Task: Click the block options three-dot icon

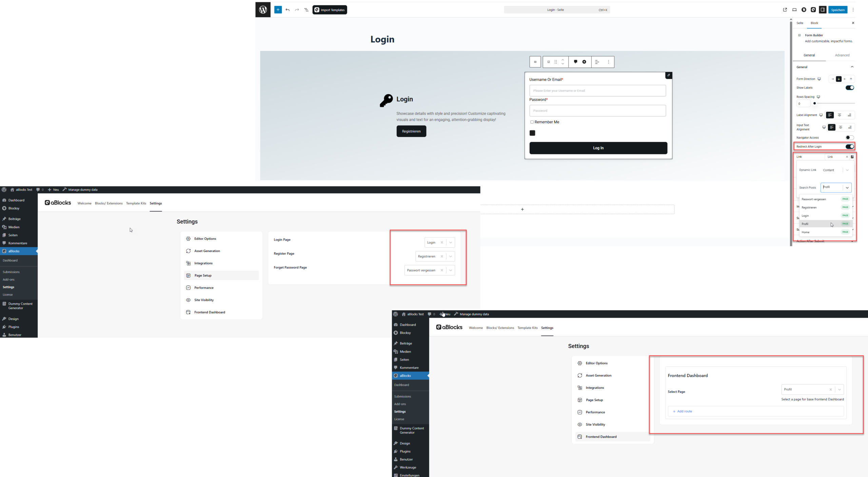Action: click(x=609, y=62)
